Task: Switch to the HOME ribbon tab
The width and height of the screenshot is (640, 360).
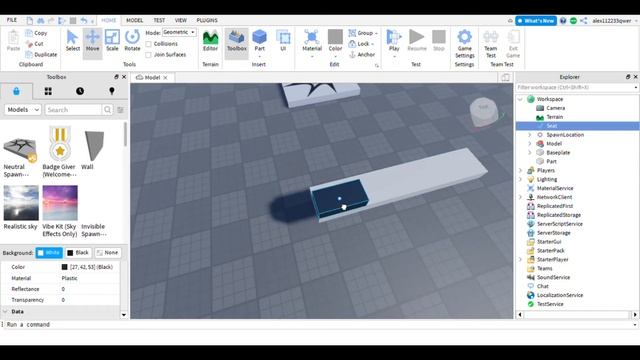Action: [109, 20]
